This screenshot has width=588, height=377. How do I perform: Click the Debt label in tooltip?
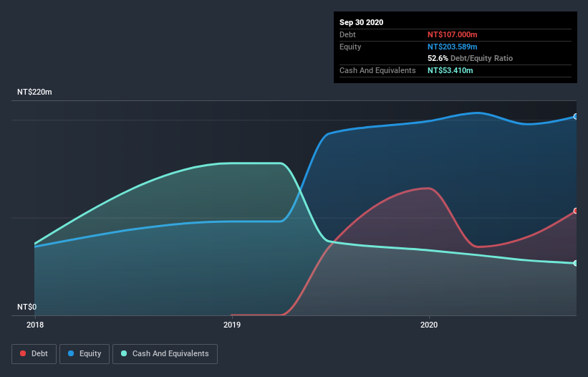(x=347, y=34)
